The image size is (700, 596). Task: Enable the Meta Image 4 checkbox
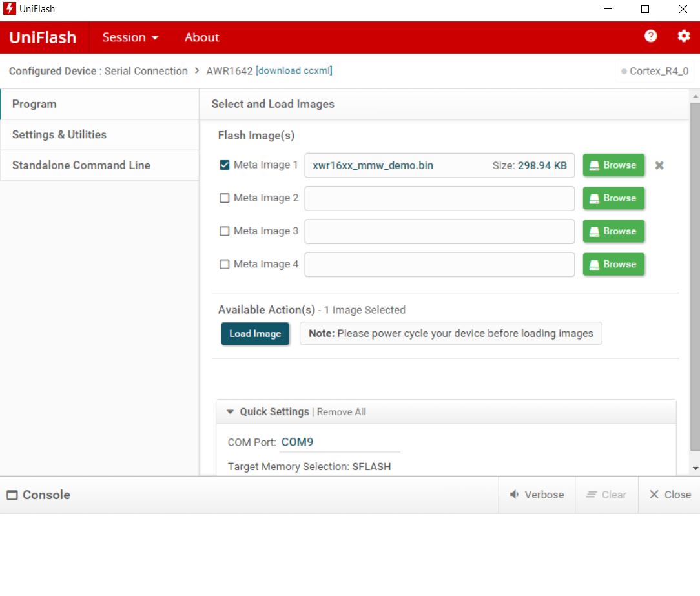coord(225,264)
